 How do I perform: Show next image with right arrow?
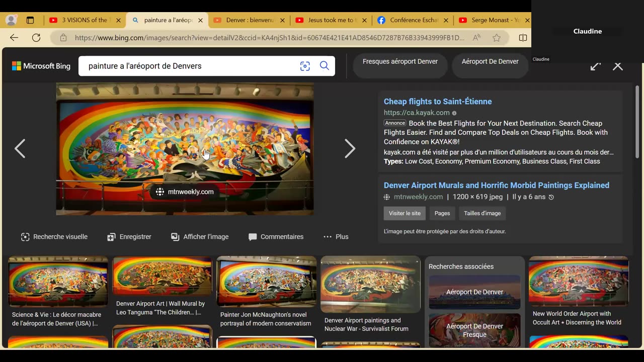click(x=350, y=148)
